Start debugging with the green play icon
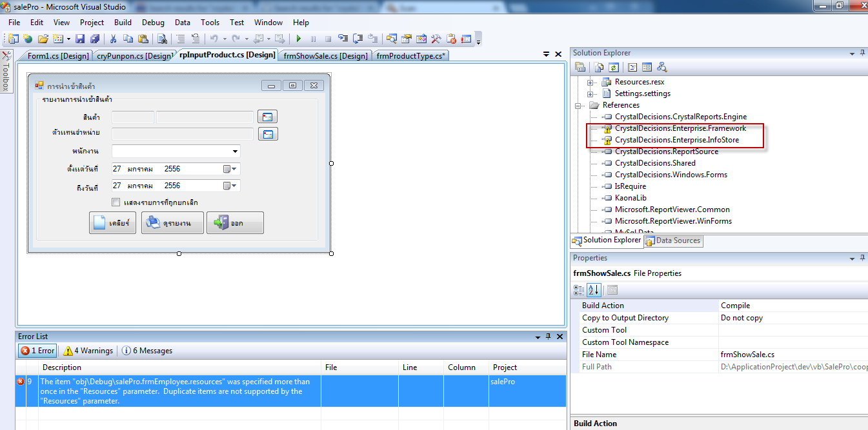Viewport: 868px width, 430px height. coord(298,39)
